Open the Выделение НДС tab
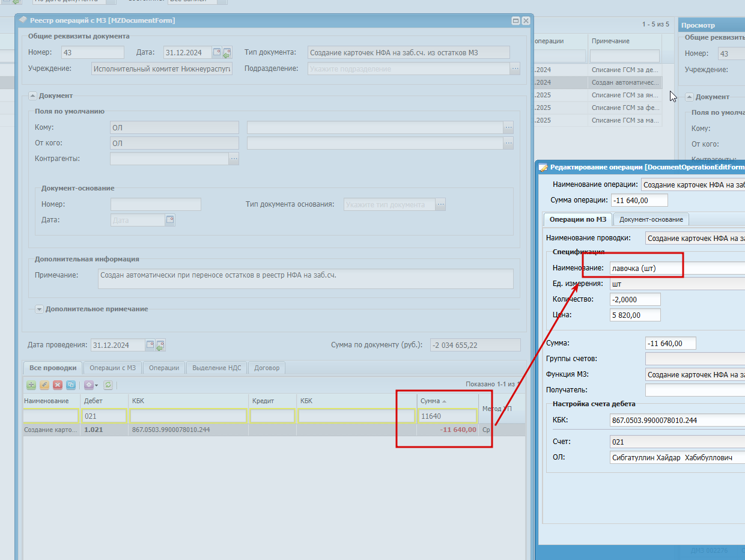The width and height of the screenshot is (745, 560). pos(216,368)
